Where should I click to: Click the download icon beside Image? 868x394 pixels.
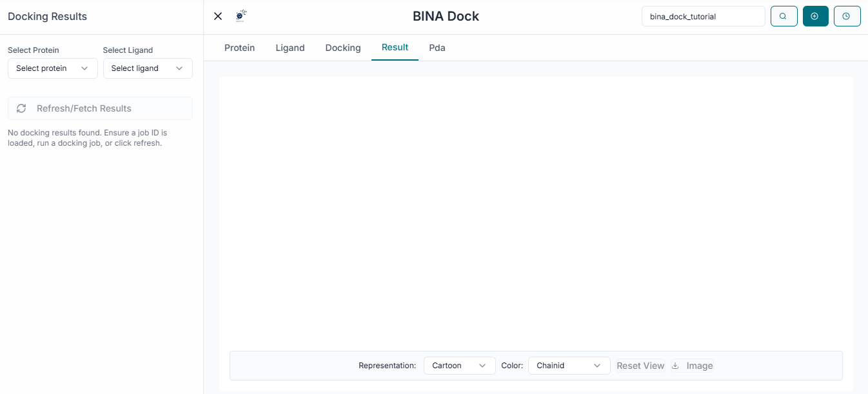click(x=676, y=366)
